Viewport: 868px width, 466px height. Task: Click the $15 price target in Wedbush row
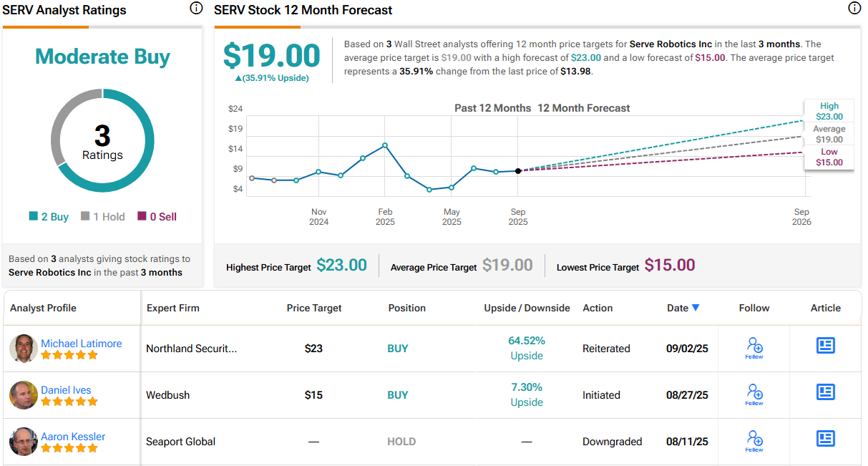point(313,395)
